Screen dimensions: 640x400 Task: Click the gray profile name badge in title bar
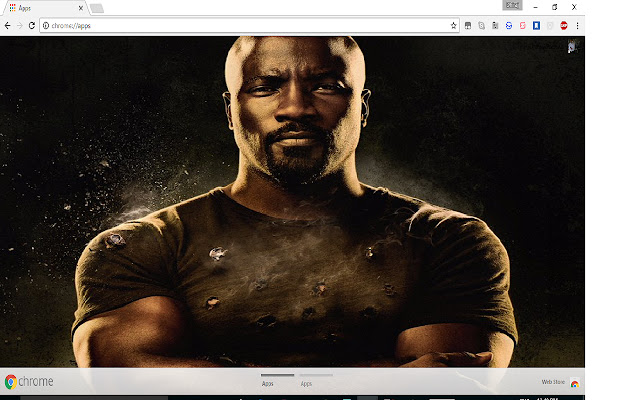tap(512, 5)
